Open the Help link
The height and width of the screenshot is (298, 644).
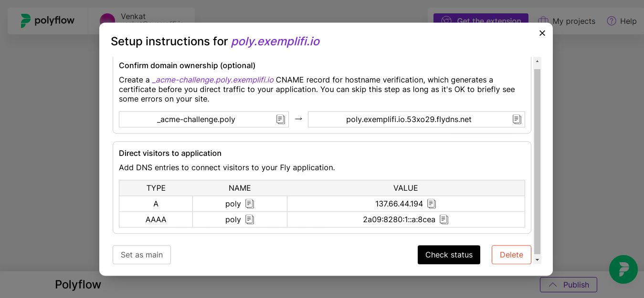pos(628,21)
